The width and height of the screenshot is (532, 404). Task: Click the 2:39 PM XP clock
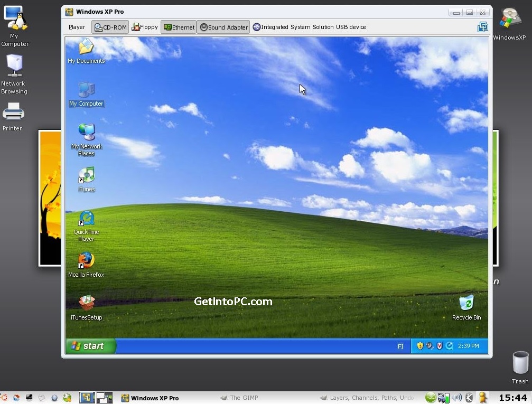tap(469, 346)
